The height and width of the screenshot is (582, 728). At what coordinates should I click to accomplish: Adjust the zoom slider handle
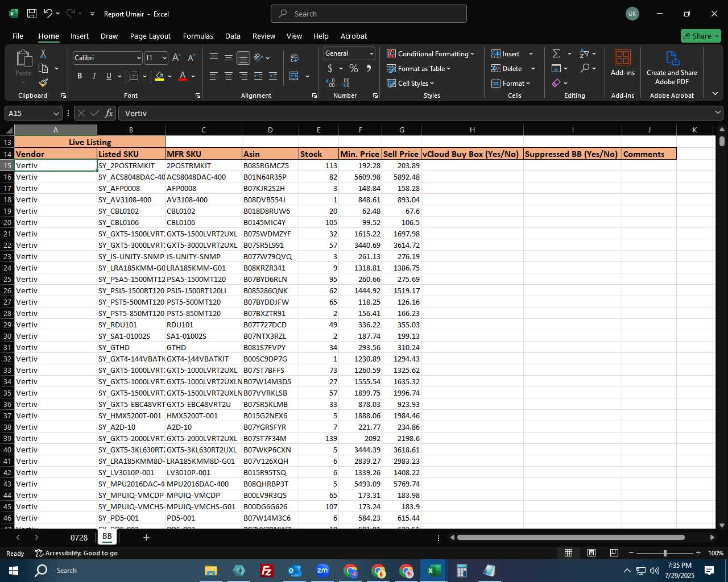[x=665, y=553]
